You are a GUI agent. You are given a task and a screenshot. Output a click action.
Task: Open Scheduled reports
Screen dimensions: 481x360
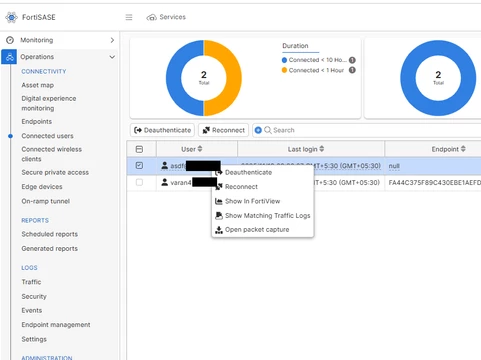[x=50, y=234]
